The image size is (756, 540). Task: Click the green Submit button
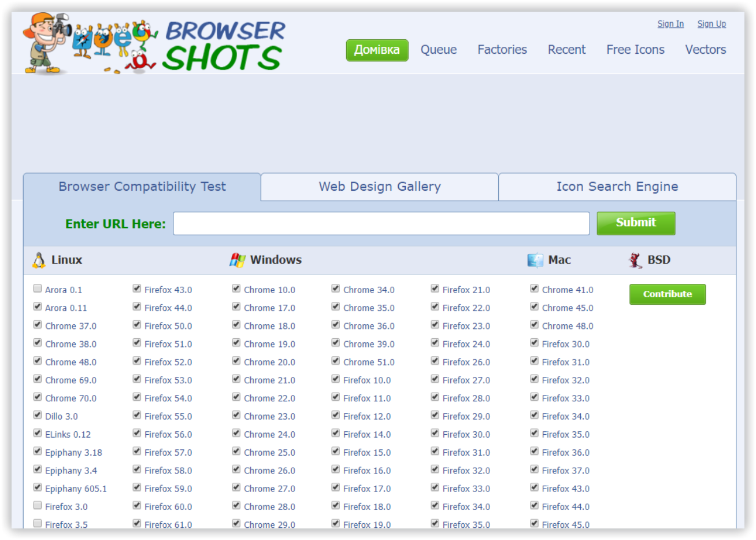coord(636,223)
